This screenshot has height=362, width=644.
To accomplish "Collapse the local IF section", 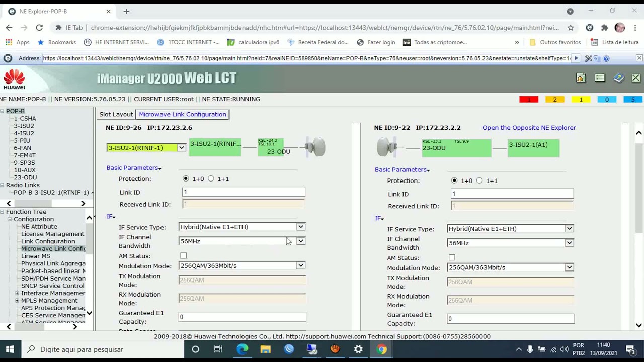I will [x=111, y=216].
